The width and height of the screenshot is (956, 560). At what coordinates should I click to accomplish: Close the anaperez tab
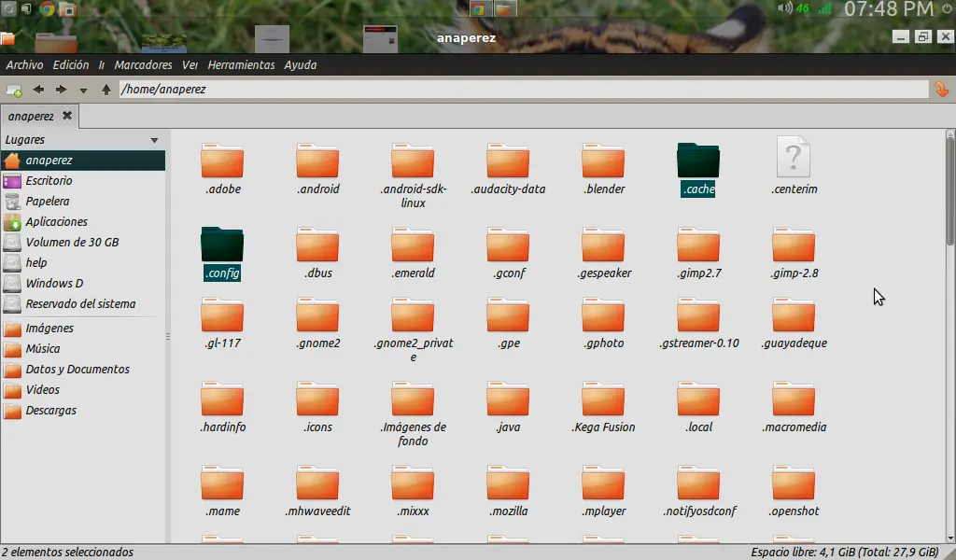(x=67, y=115)
